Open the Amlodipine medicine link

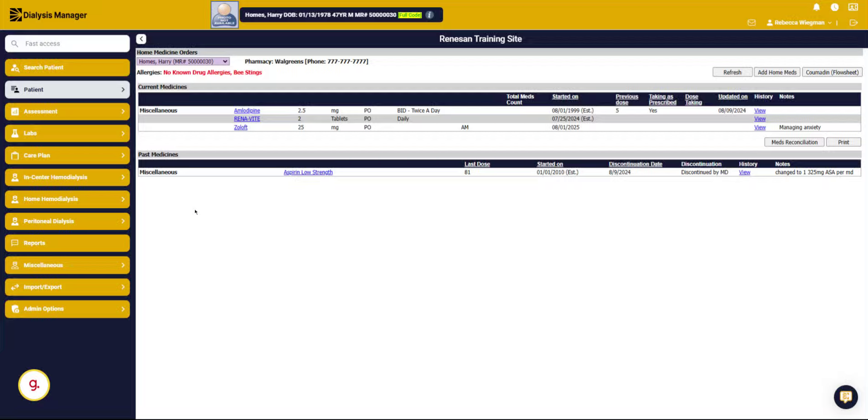247,110
